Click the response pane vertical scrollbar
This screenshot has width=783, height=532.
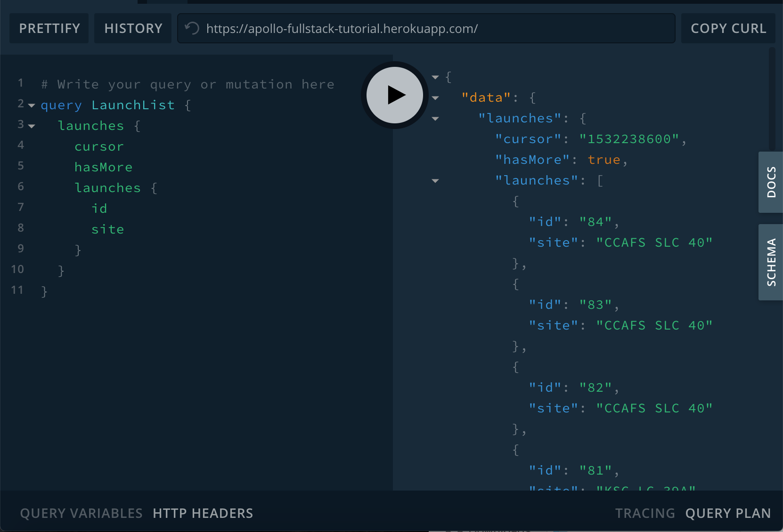tap(772, 99)
